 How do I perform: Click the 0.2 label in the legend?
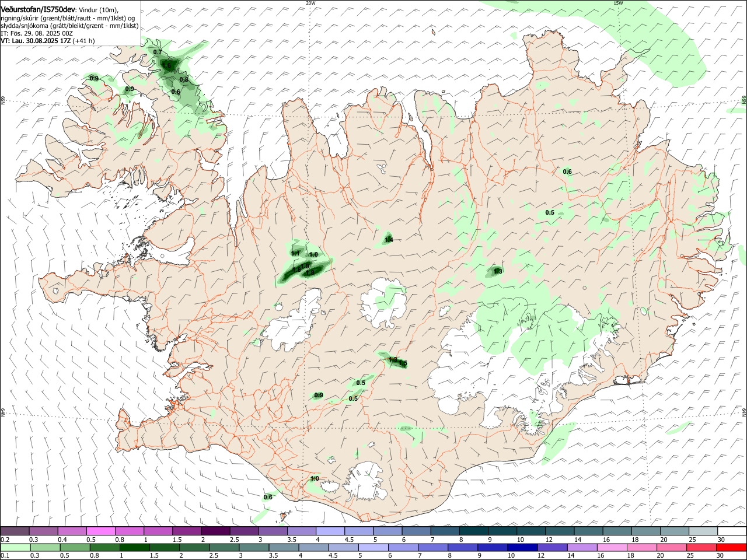tap(5, 540)
